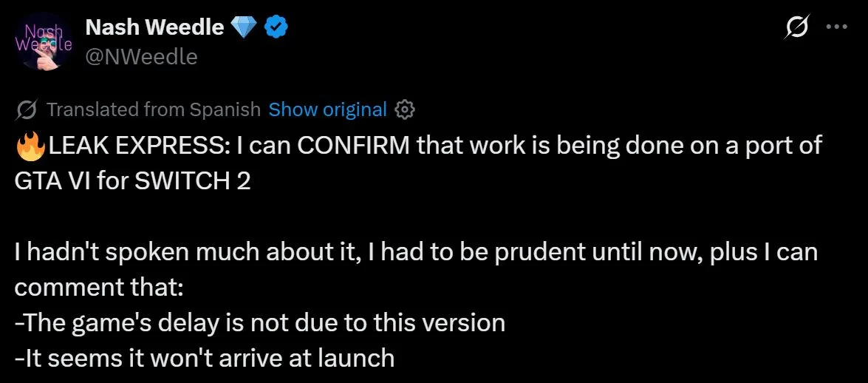This screenshot has height=383, width=868.
Task: Open translation settings gear icon
Action: coord(405,110)
